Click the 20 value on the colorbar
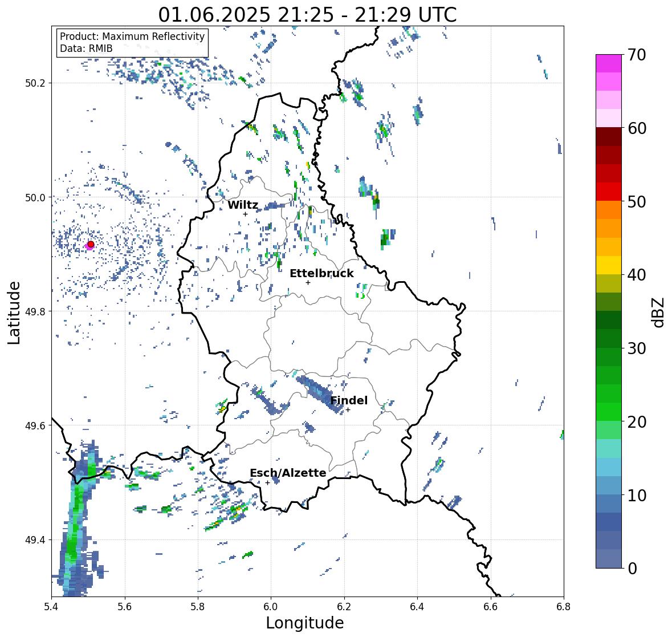 [x=637, y=421]
